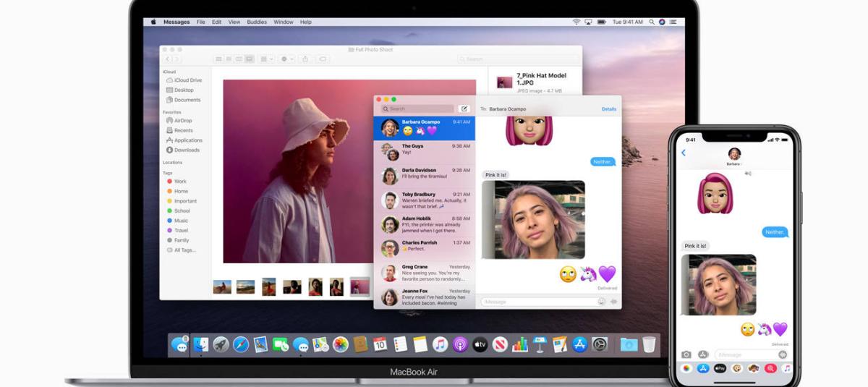The height and width of the screenshot is (387, 868).
Task: Open Finder from the Dock
Action: (x=201, y=344)
